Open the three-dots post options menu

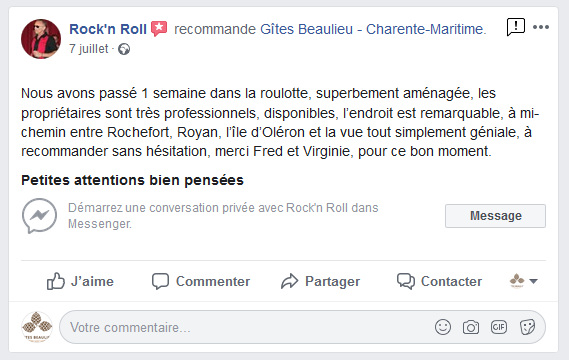541,27
